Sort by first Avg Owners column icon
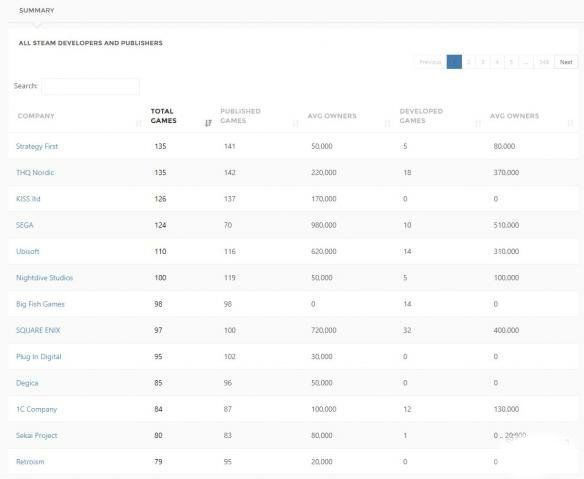 (x=387, y=123)
